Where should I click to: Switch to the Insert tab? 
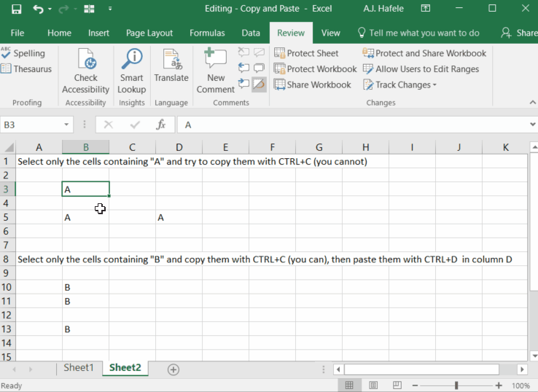98,33
